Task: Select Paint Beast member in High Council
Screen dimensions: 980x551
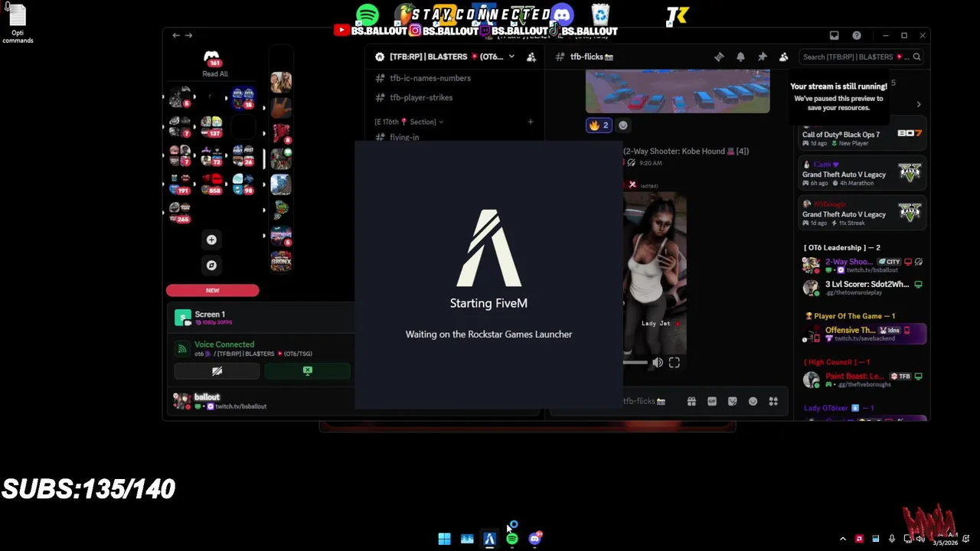Action: click(861, 380)
